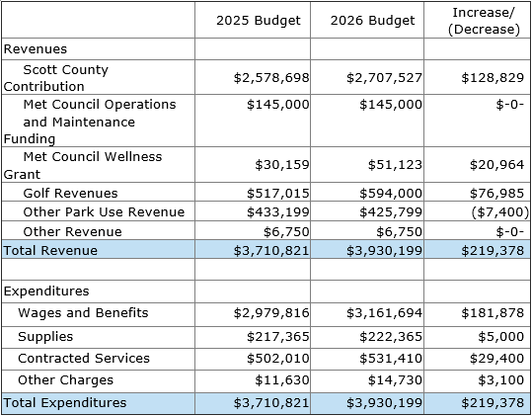Select the $222,365 Supplies 2026 value
This screenshot has height=416, width=532.
point(391,337)
